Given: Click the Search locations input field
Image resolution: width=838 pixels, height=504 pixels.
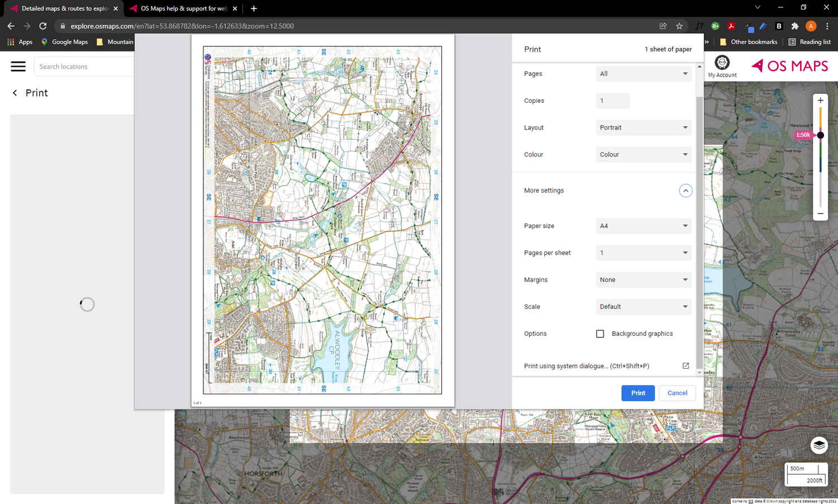Looking at the screenshot, I should [x=84, y=66].
